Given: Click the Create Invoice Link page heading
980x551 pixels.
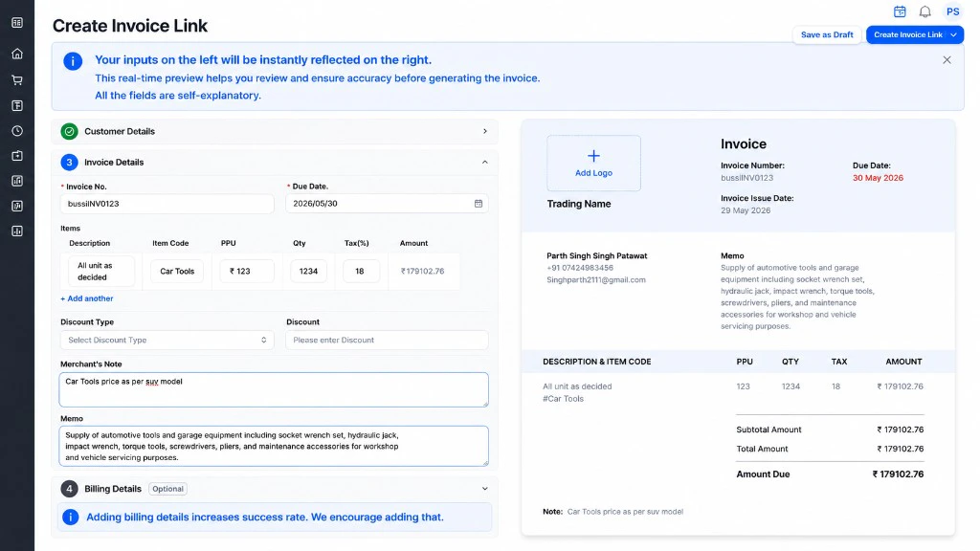Looking at the screenshot, I should point(130,26).
